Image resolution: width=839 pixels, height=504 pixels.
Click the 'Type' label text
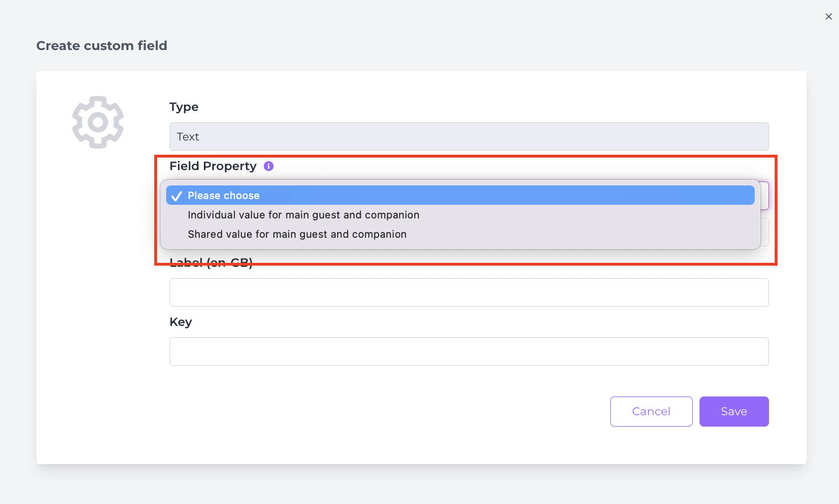click(184, 107)
